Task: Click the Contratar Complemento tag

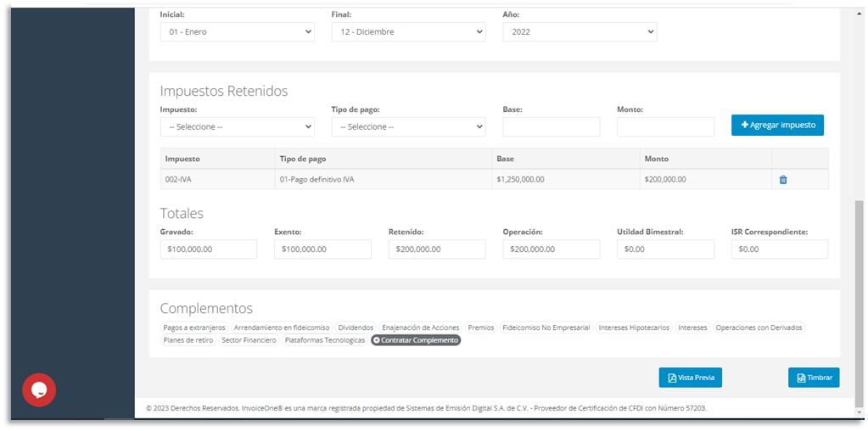Action: [416, 340]
